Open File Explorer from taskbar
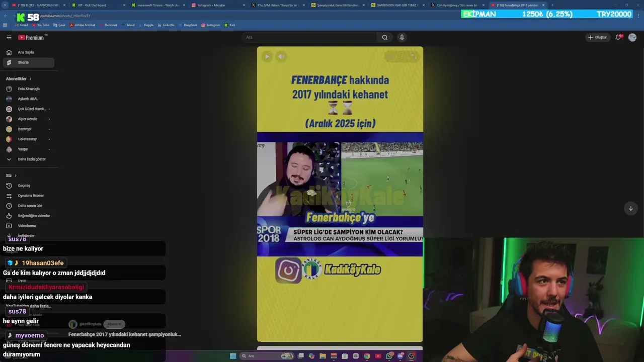 pyautogui.click(x=323, y=356)
